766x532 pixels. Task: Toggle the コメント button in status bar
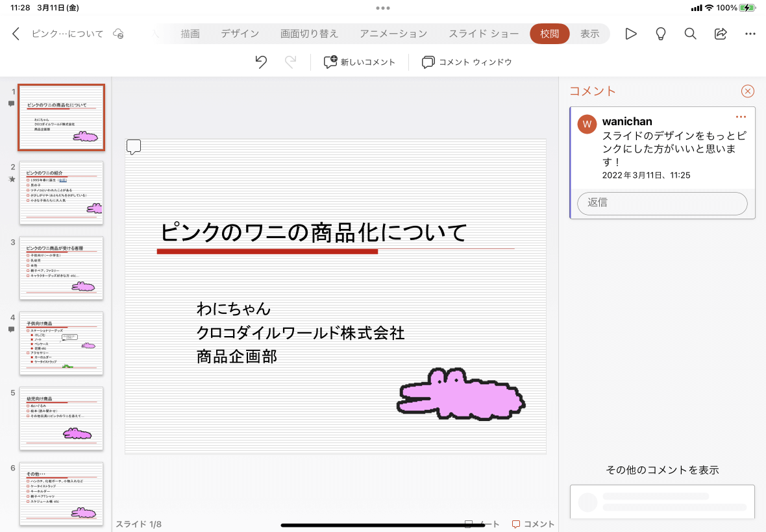533,524
